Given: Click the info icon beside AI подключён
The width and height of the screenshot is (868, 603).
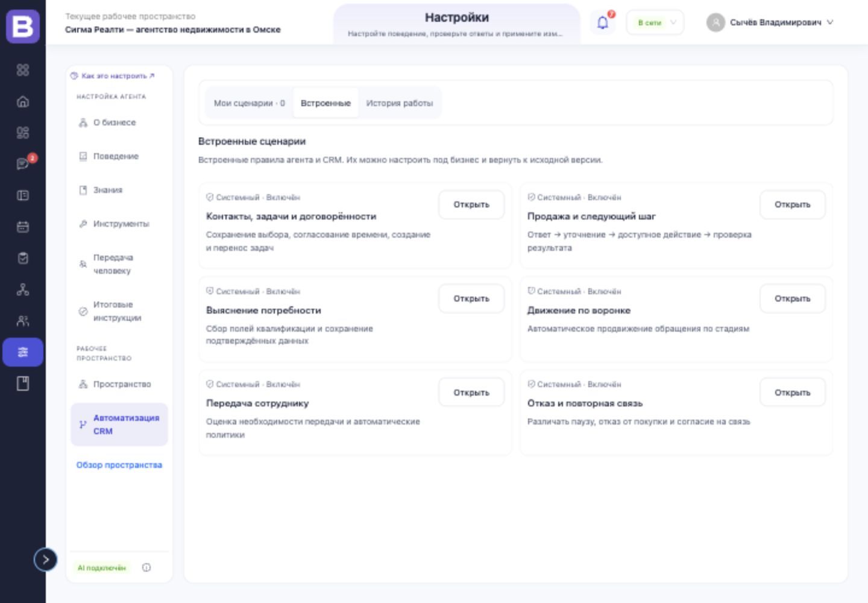Looking at the screenshot, I should click(146, 567).
